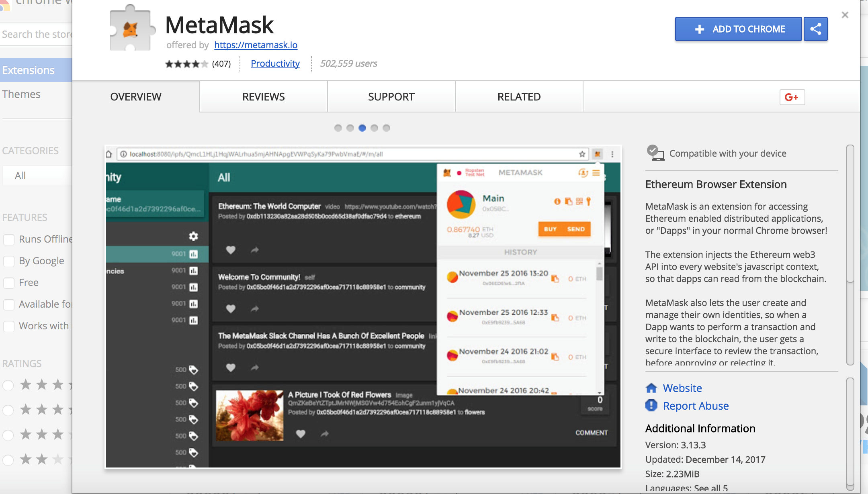Click the G+ share button on right

(x=792, y=96)
